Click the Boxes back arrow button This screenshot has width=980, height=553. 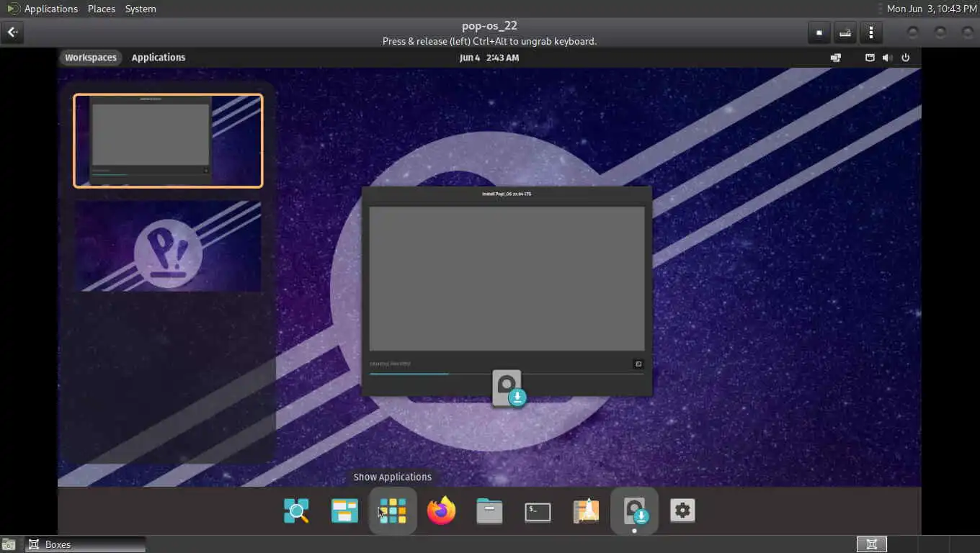[x=12, y=32]
